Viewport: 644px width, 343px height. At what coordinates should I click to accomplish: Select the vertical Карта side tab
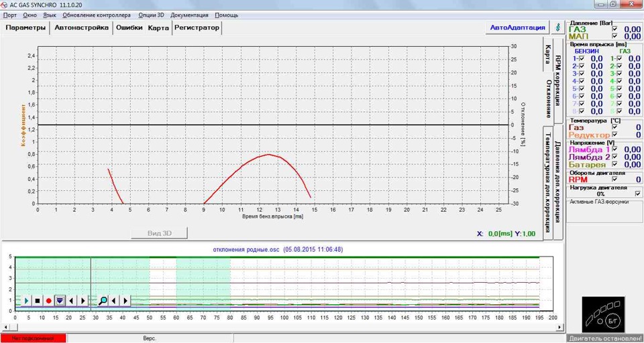547,55
